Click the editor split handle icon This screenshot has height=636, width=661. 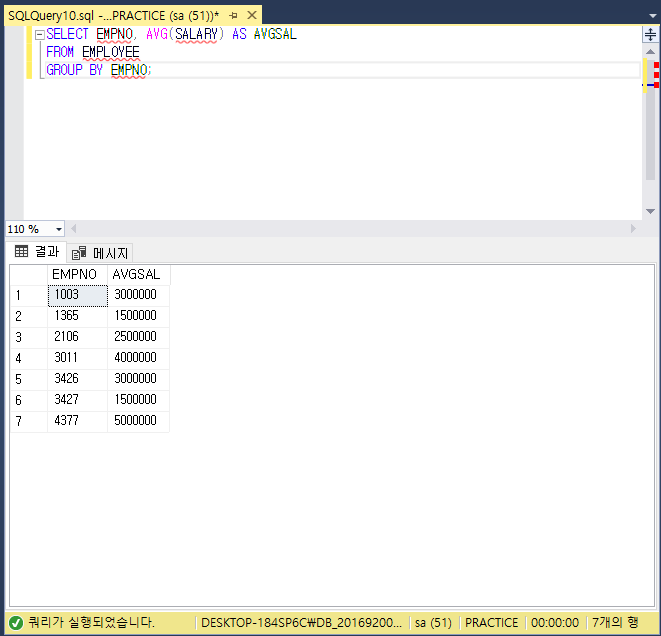650,35
